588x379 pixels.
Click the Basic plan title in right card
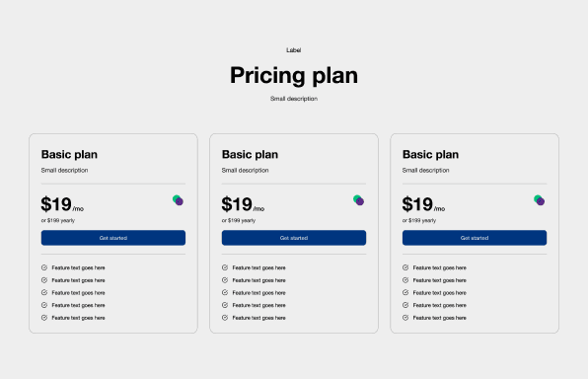pyautogui.click(x=430, y=155)
